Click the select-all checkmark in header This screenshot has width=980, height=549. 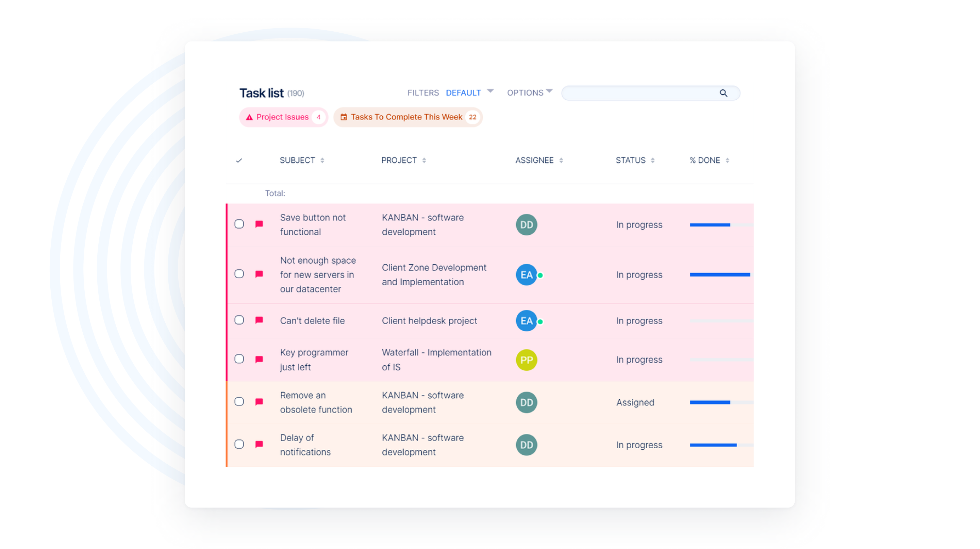pyautogui.click(x=239, y=161)
